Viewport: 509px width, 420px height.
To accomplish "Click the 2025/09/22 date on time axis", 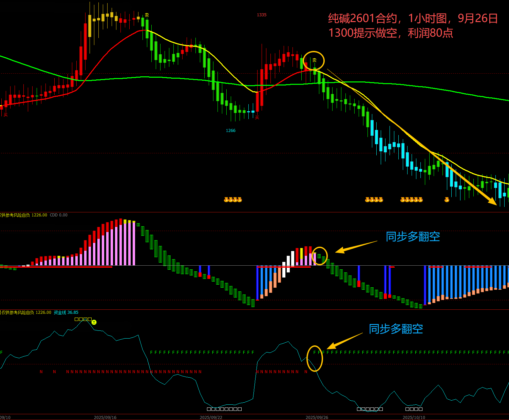I will 211,417.
